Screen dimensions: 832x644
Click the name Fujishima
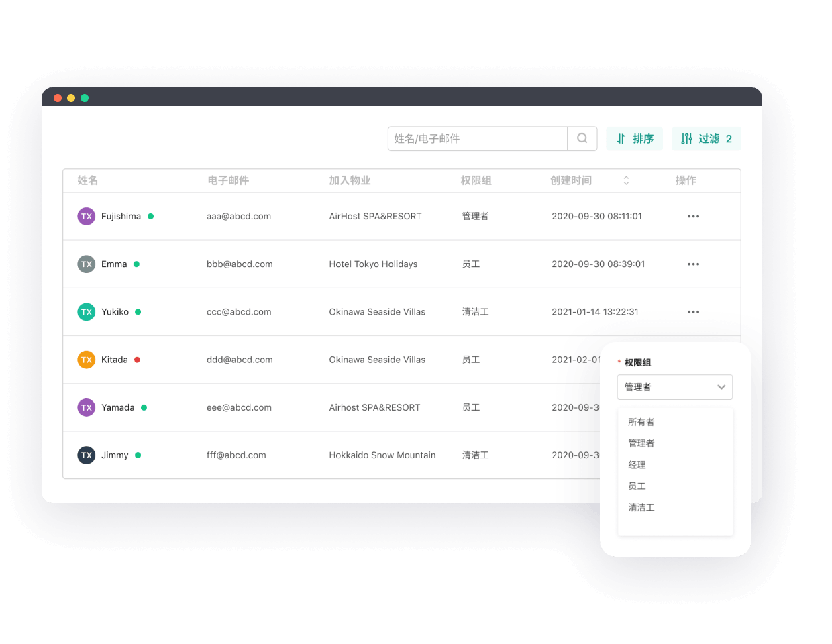pos(121,217)
